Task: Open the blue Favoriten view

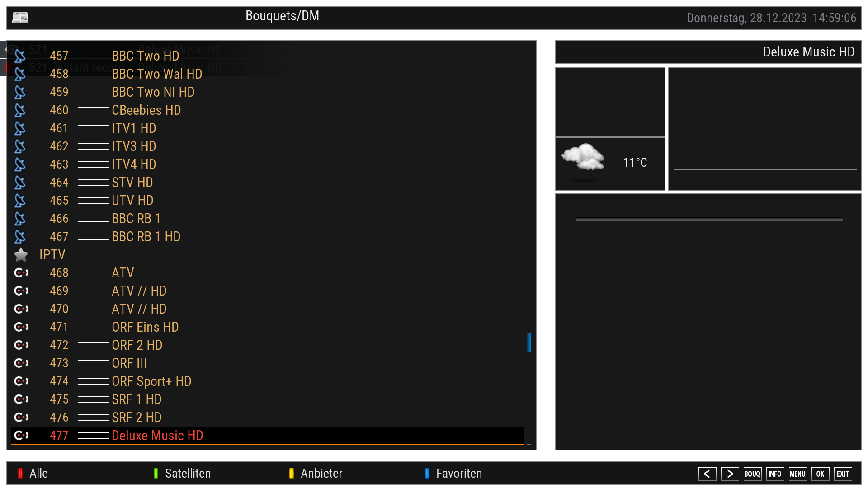Action: pyautogui.click(x=458, y=473)
